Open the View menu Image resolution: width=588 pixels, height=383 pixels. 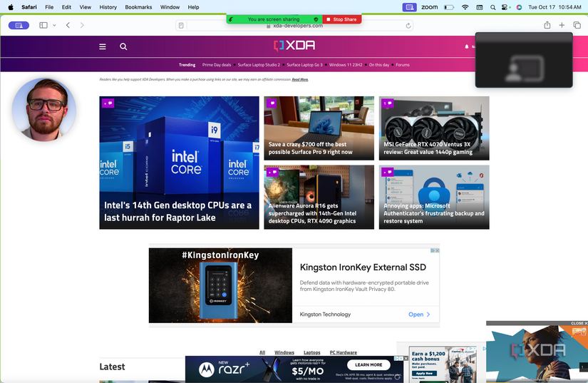point(85,7)
